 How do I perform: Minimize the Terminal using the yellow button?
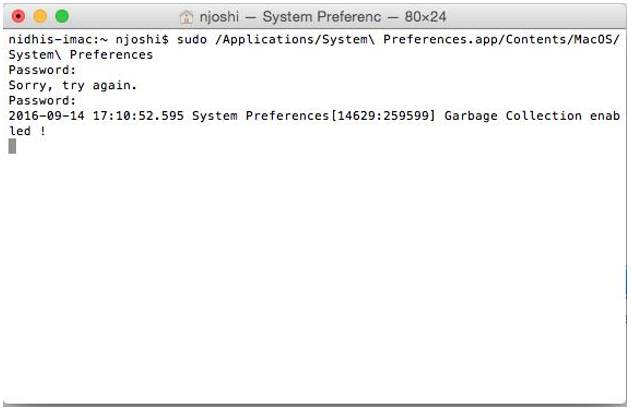[40, 17]
